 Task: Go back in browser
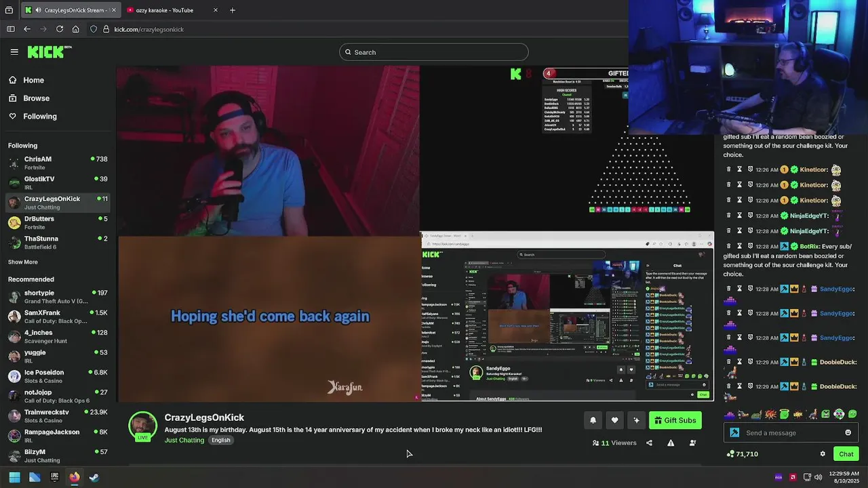pos(27,29)
